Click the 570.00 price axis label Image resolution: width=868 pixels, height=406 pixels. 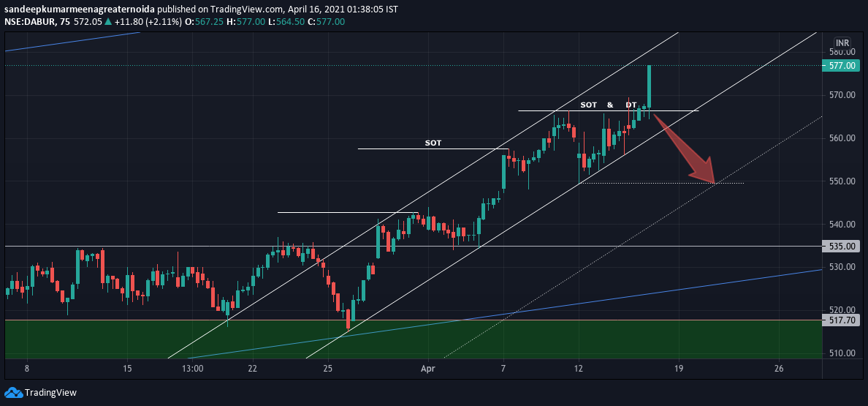(842, 95)
